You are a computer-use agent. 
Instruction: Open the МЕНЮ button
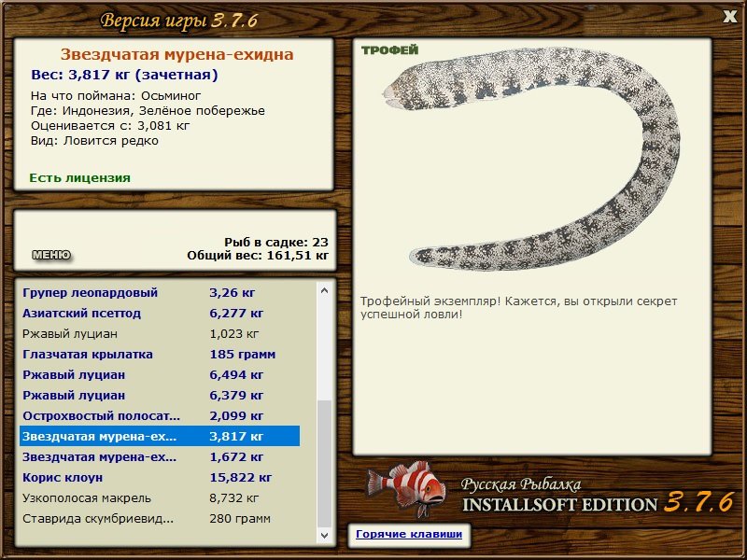coord(51,255)
